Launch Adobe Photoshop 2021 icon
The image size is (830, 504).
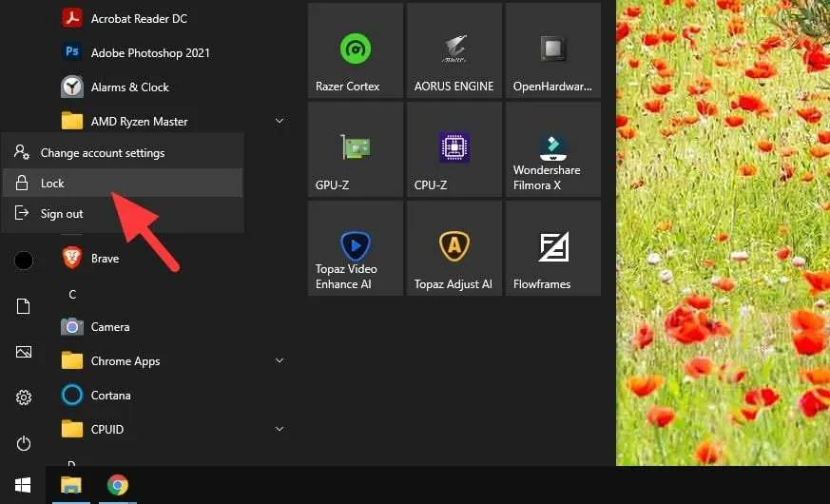pyautogui.click(x=72, y=52)
